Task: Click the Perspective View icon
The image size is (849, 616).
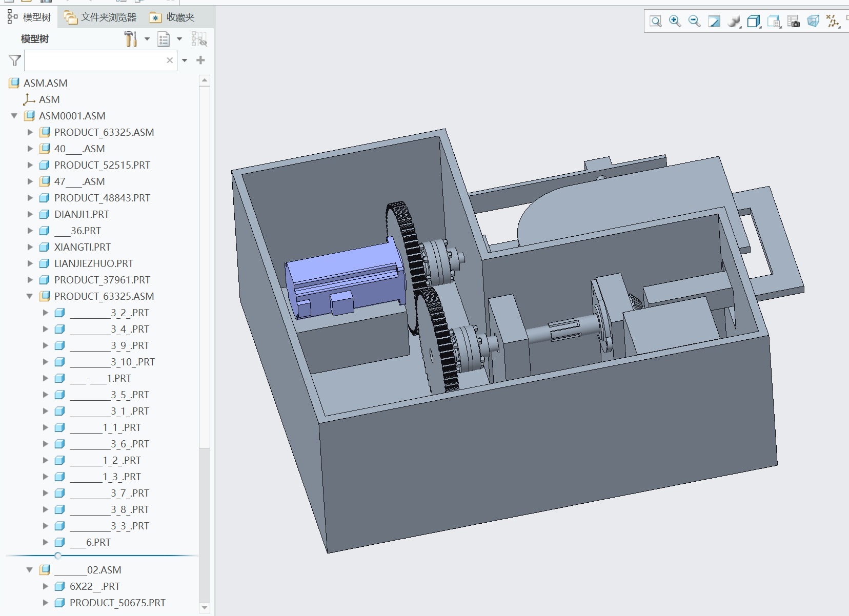Action: pos(813,21)
